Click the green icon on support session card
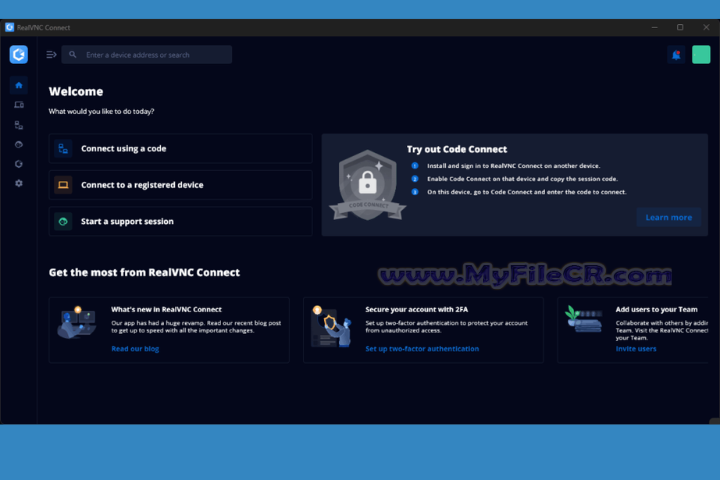This screenshot has width=720, height=480. (63, 221)
